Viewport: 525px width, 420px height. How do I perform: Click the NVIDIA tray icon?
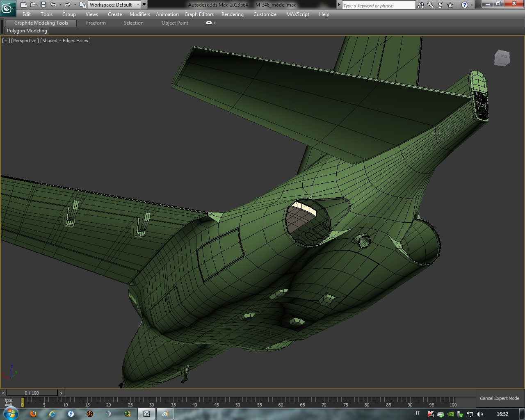pyautogui.click(x=450, y=414)
